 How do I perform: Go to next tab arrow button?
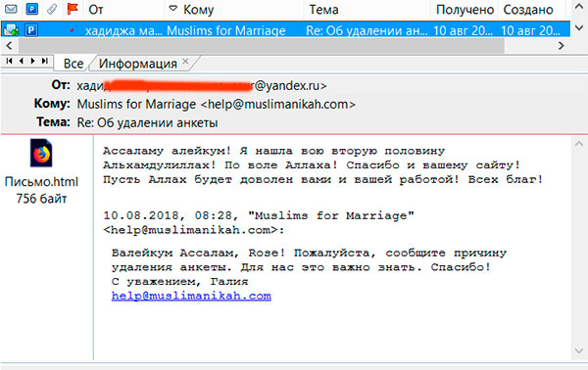(32, 61)
